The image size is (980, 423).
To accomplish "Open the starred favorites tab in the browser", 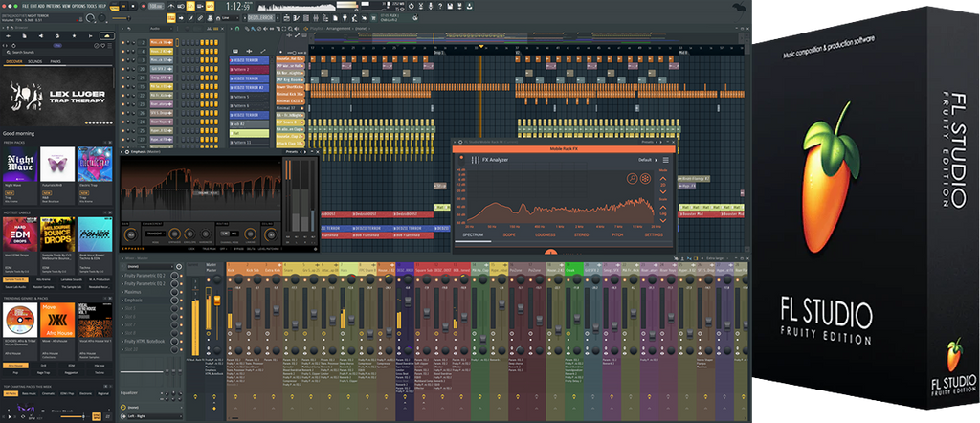I will coord(74,36).
